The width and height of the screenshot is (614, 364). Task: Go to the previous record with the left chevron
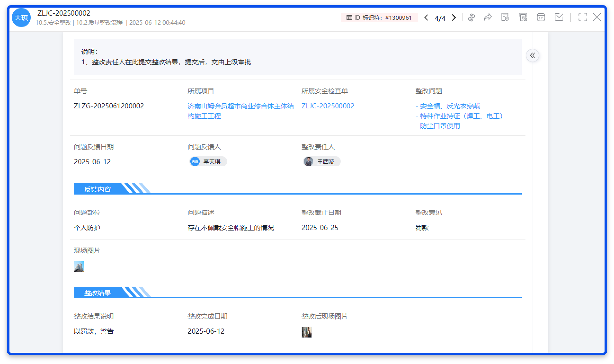(426, 18)
